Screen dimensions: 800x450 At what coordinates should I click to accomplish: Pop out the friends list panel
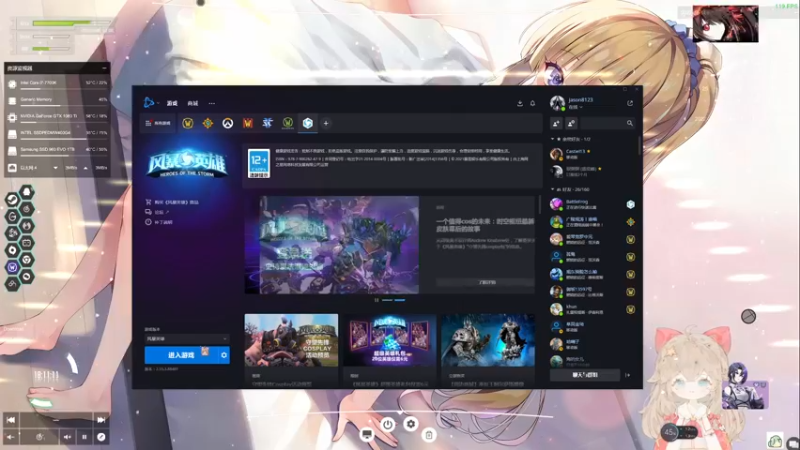point(630,103)
